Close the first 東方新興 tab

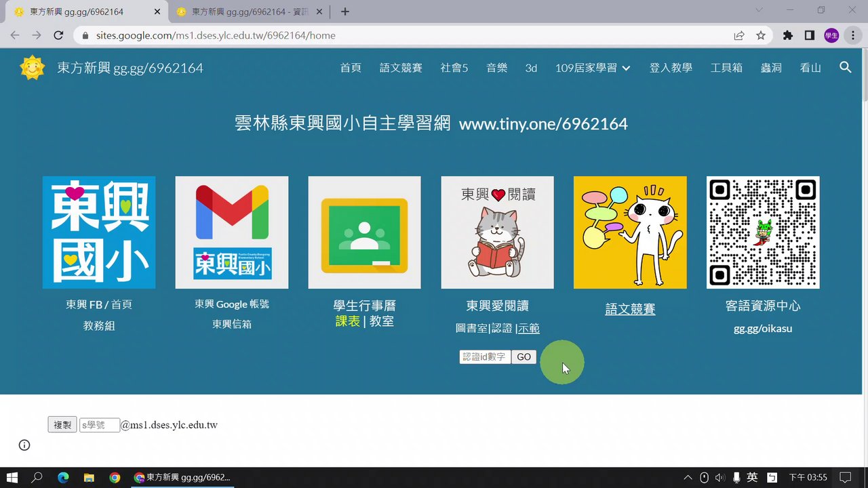click(x=157, y=12)
